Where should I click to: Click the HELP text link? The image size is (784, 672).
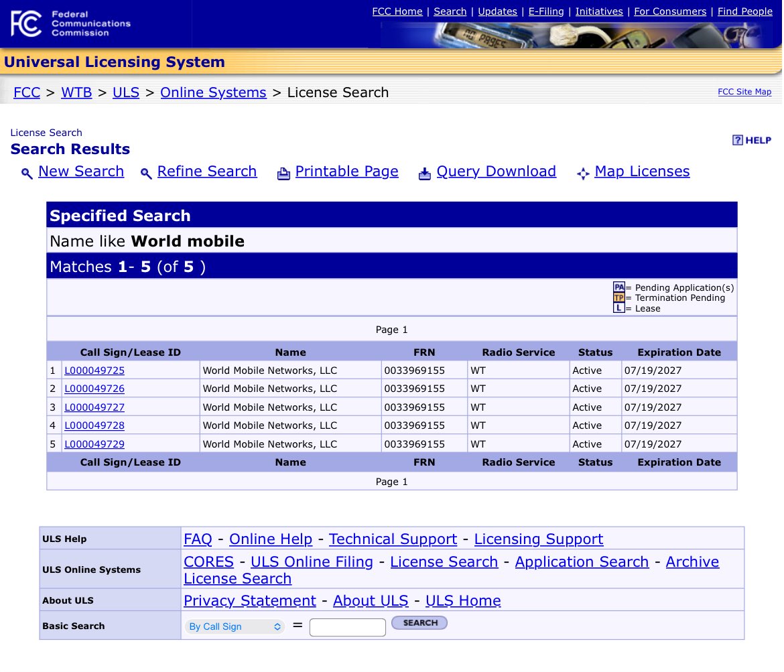[x=758, y=141]
